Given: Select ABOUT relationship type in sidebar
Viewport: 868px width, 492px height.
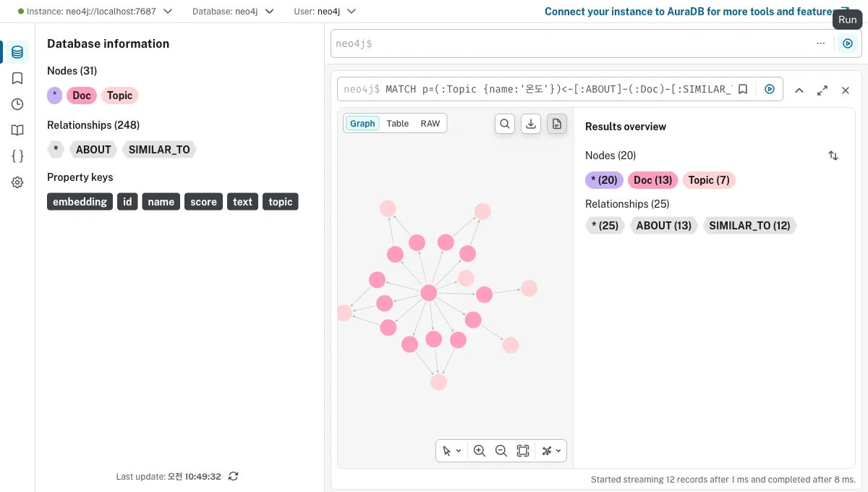Looking at the screenshot, I should tap(93, 150).
